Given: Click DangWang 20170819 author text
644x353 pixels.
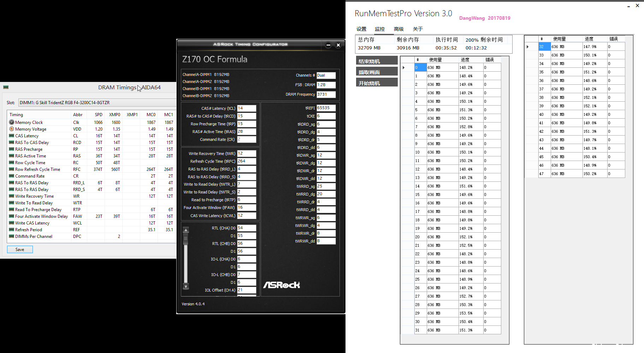Looking at the screenshot, I should [485, 18].
